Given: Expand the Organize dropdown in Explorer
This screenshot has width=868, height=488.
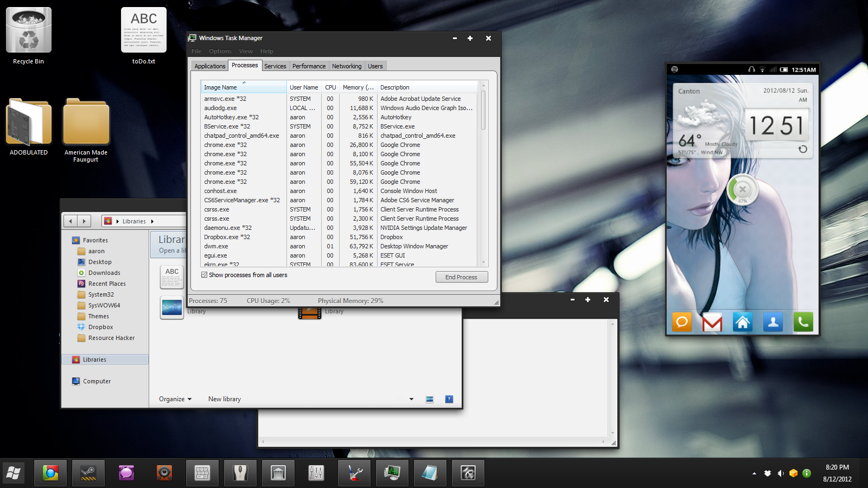Looking at the screenshot, I should (175, 399).
